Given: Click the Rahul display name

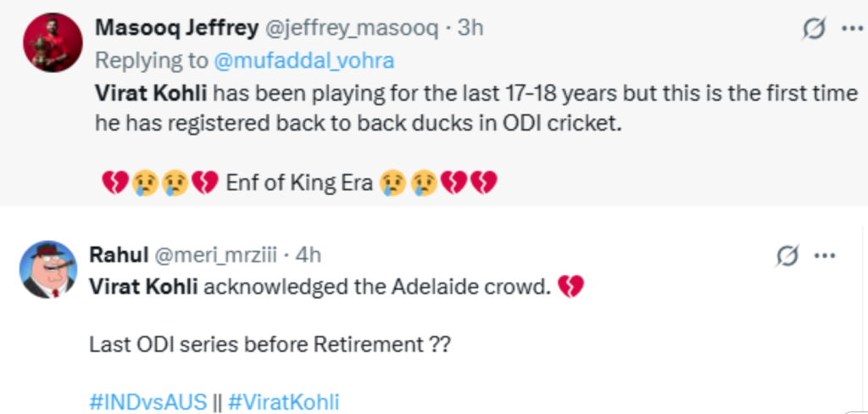Looking at the screenshot, I should click(x=117, y=255).
